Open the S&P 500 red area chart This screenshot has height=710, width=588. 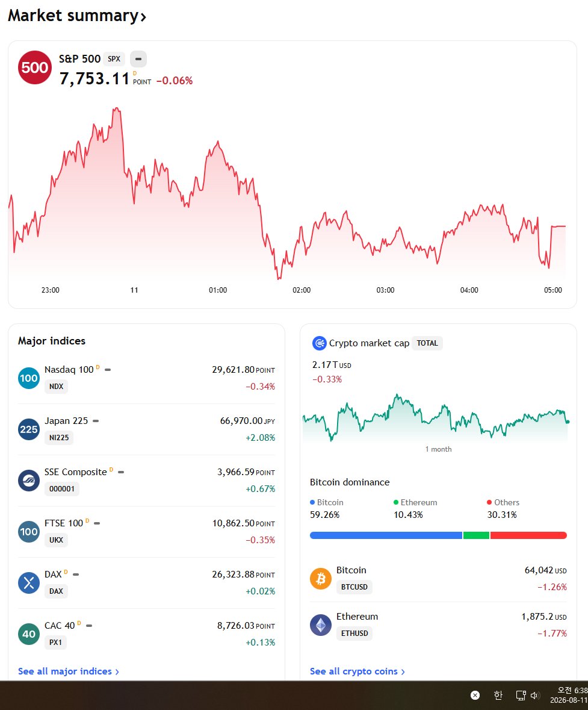[x=288, y=193]
